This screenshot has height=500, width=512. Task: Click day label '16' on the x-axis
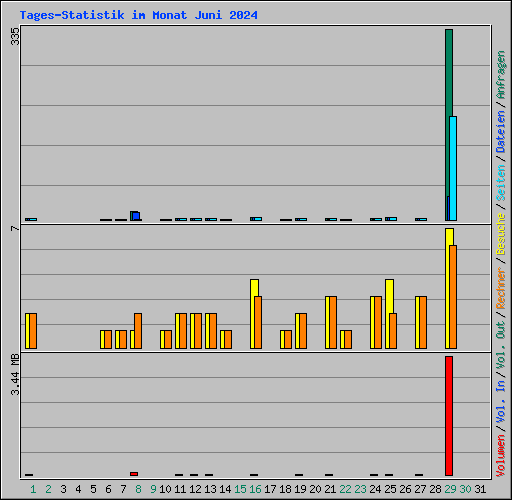(255, 489)
